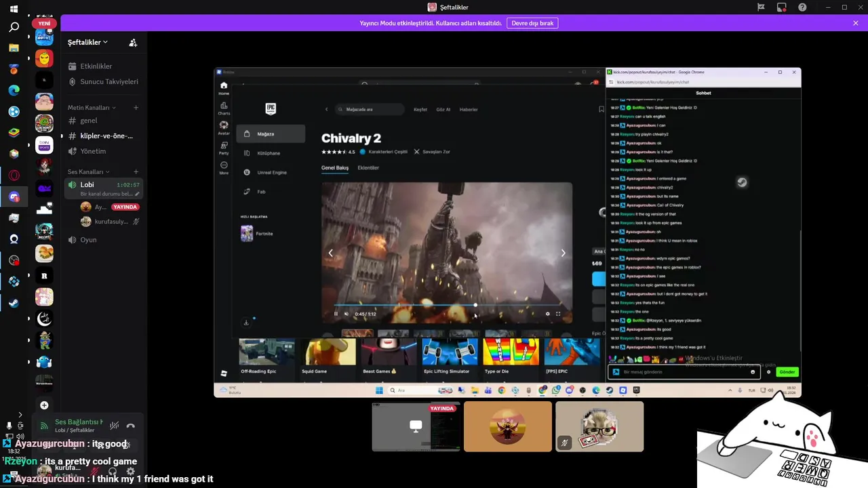Image resolution: width=868 pixels, height=488 pixels.
Task: Click the add a server plus icon
Action: 44,405
